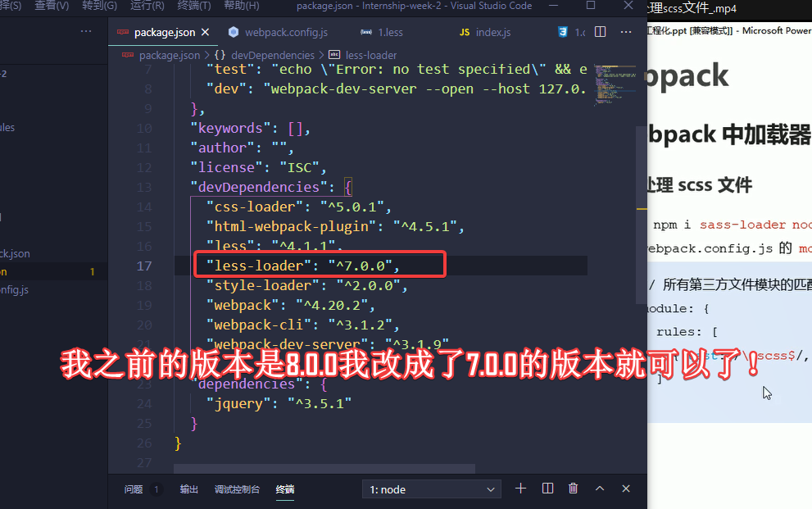Click package.json in the breadcrumb
This screenshot has height=509, width=812.
170,55
